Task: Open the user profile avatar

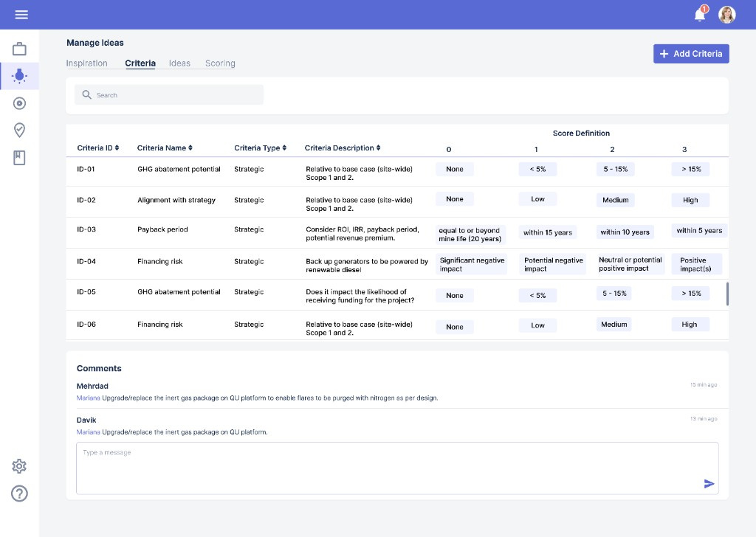Action: 726,15
